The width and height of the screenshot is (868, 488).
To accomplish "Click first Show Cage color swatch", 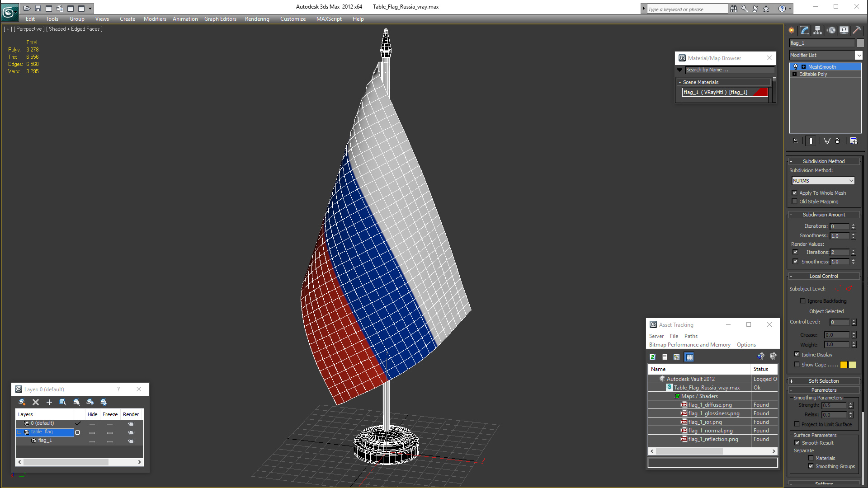I will point(844,365).
